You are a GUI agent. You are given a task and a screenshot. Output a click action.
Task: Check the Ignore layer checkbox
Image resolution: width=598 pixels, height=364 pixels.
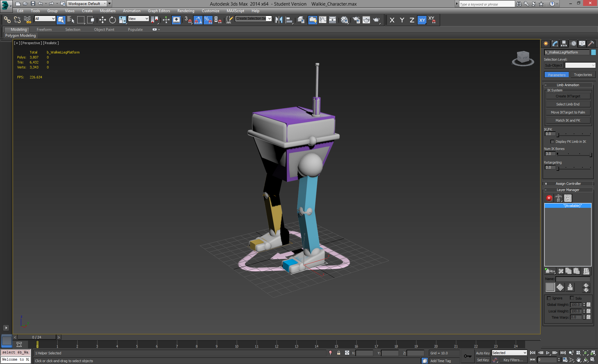point(549,298)
